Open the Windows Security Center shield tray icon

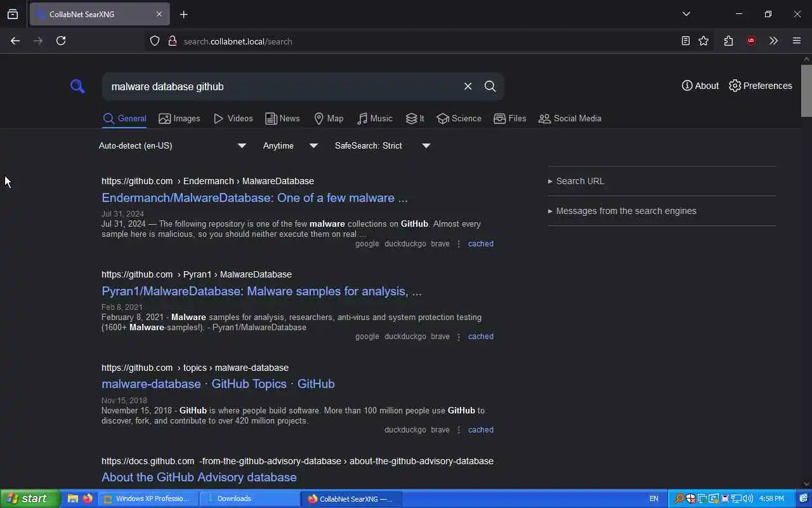[x=690, y=498]
